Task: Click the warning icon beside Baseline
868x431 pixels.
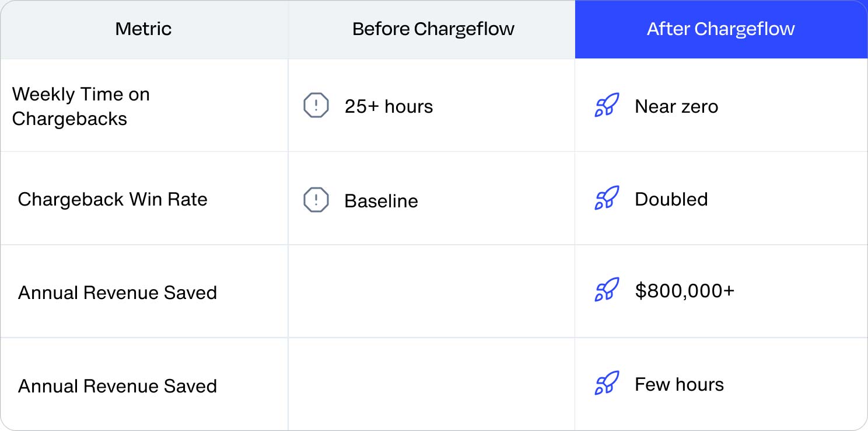Action: pos(316,200)
